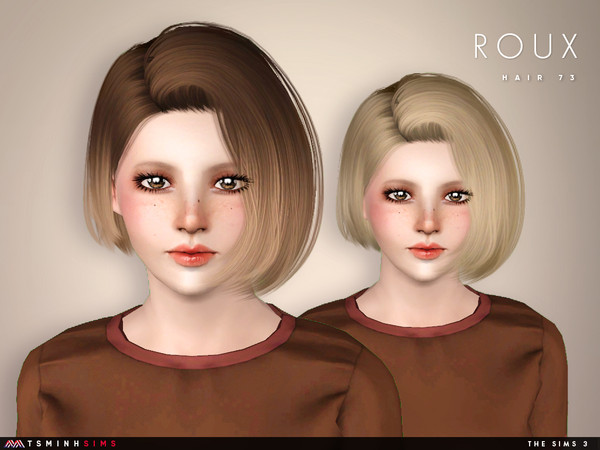
Task: Click the ROUX title text
Action: coord(525,46)
